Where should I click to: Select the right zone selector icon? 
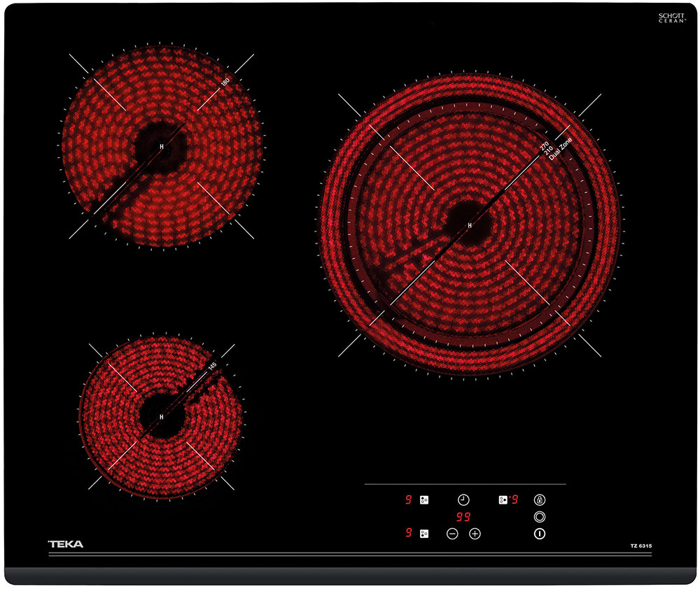503,500
